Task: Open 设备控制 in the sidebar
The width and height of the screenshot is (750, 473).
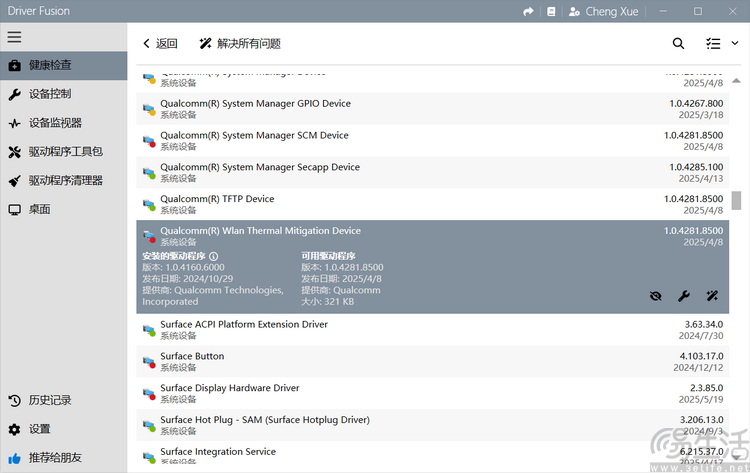Action: click(x=50, y=94)
